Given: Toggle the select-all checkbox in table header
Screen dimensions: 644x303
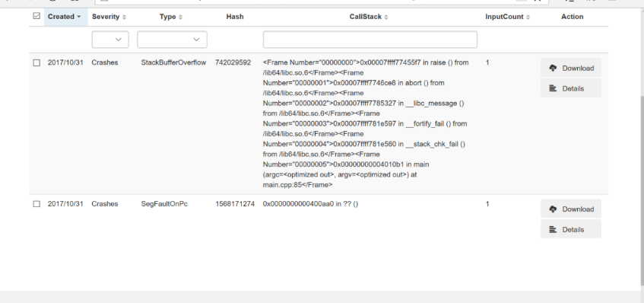Looking at the screenshot, I should coord(36,16).
